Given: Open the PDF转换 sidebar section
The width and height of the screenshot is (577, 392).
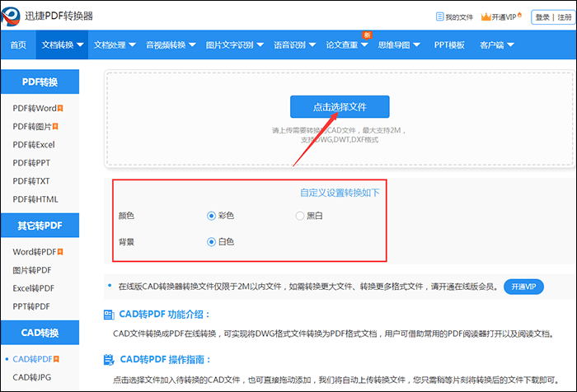Looking at the screenshot, I should 40,82.
